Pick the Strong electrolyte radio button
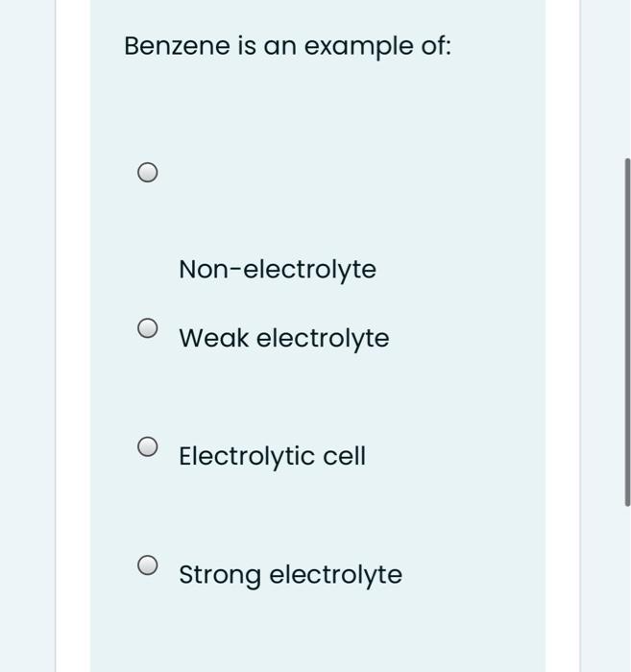 pyautogui.click(x=146, y=564)
